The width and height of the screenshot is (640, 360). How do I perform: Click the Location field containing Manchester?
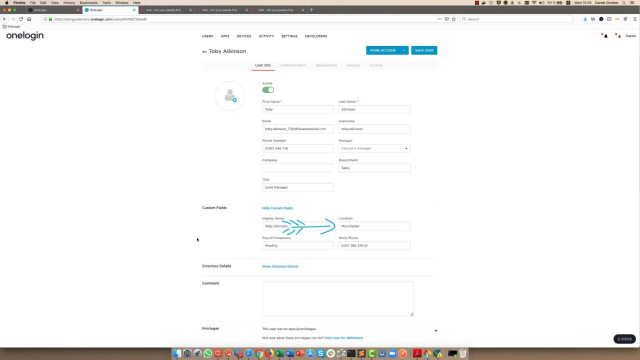coord(374,226)
